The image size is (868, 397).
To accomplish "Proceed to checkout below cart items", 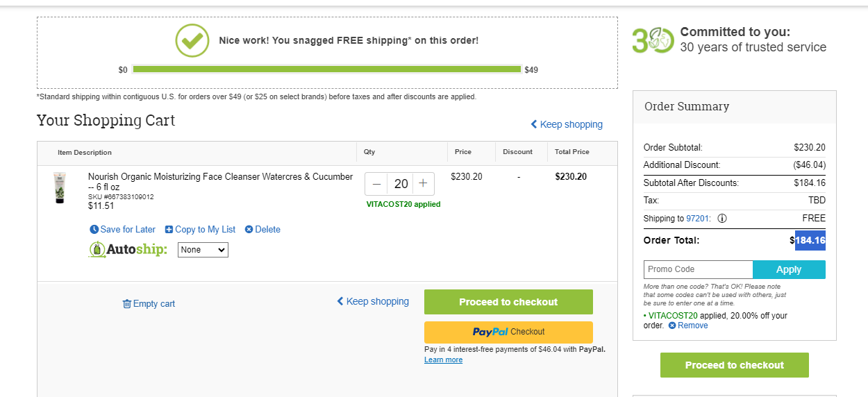I will point(508,302).
